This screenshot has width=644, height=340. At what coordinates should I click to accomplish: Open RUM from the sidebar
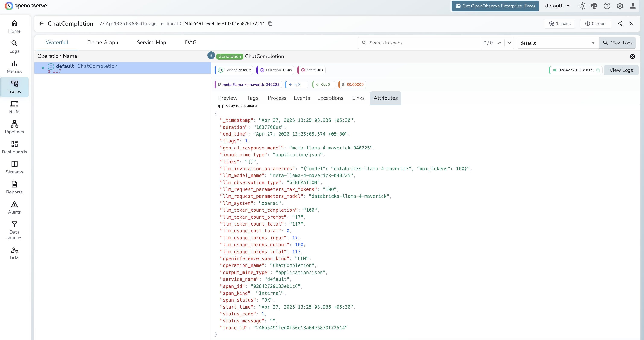(14, 107)
